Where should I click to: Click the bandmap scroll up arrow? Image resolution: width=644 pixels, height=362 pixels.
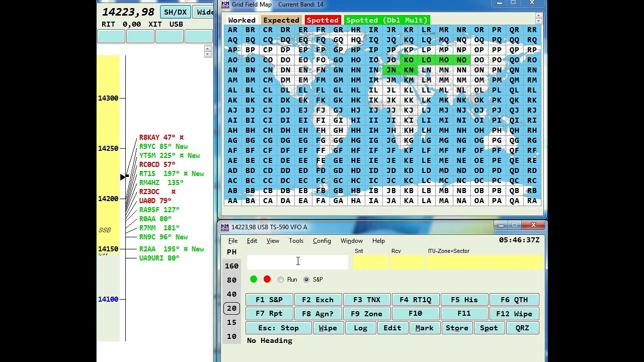208,49
